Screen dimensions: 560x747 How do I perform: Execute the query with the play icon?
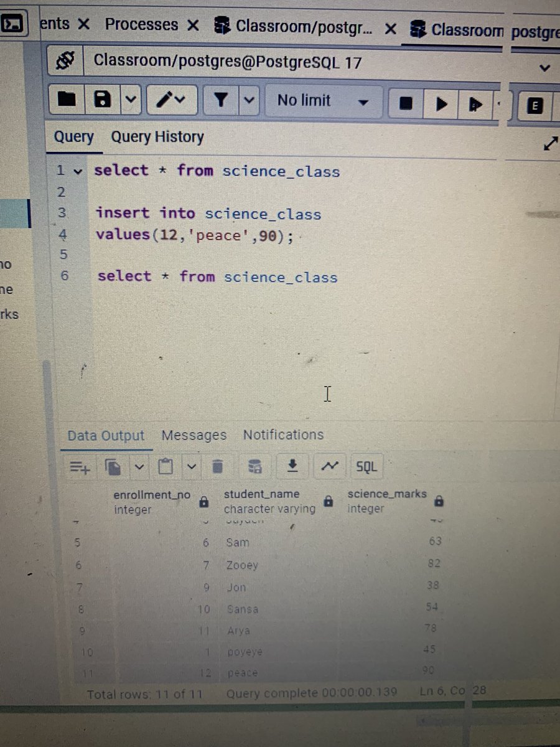[441, 101]
